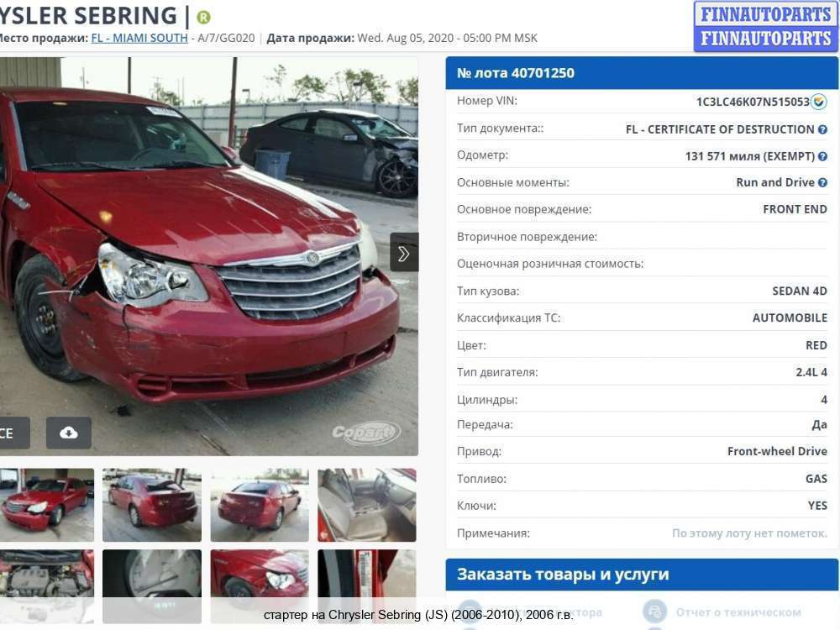The width and height of the screenshot is (840, 630).
Task: Click the VIN number 1C3LC46K07N515053
Action: pos(753,102)
